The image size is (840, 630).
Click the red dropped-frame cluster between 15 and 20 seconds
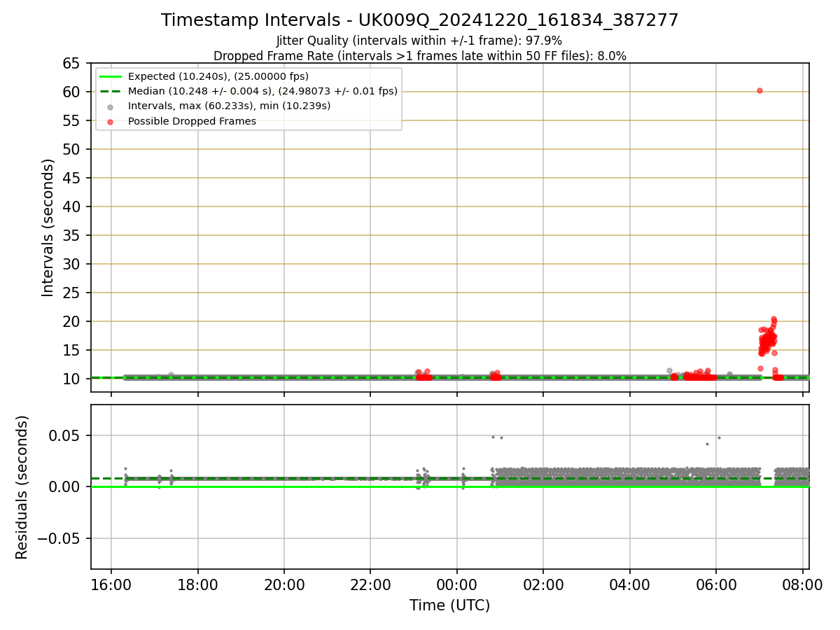[768, 338]
